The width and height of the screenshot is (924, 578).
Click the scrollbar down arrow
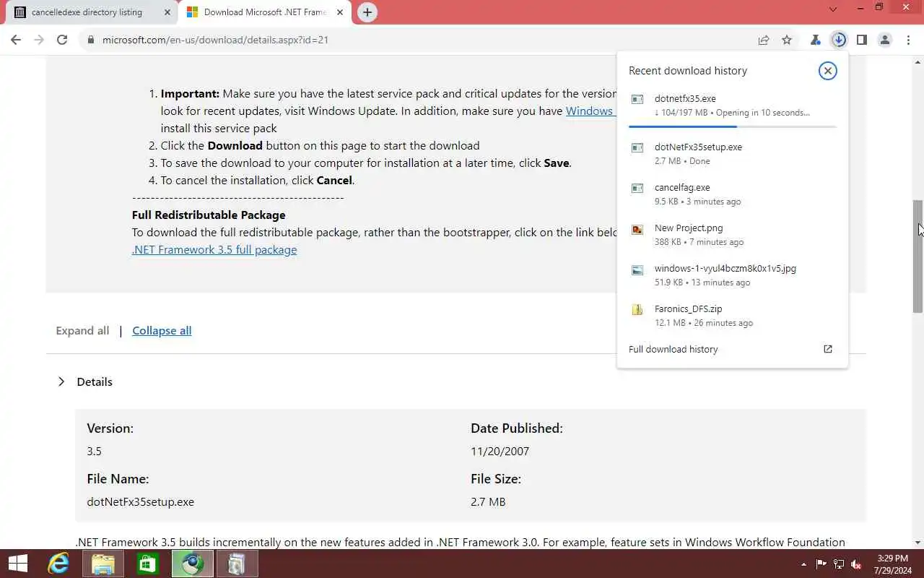[918, 542]
